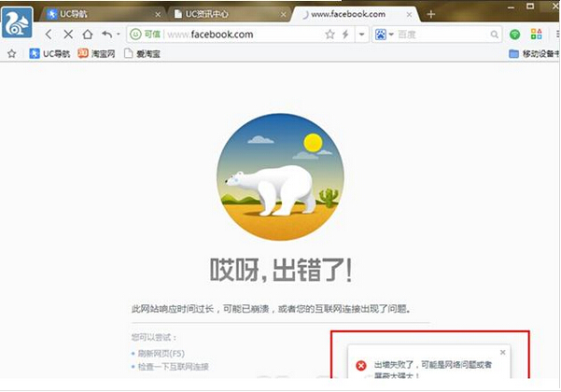Click the lightning speed mode icon

(345, 35)
